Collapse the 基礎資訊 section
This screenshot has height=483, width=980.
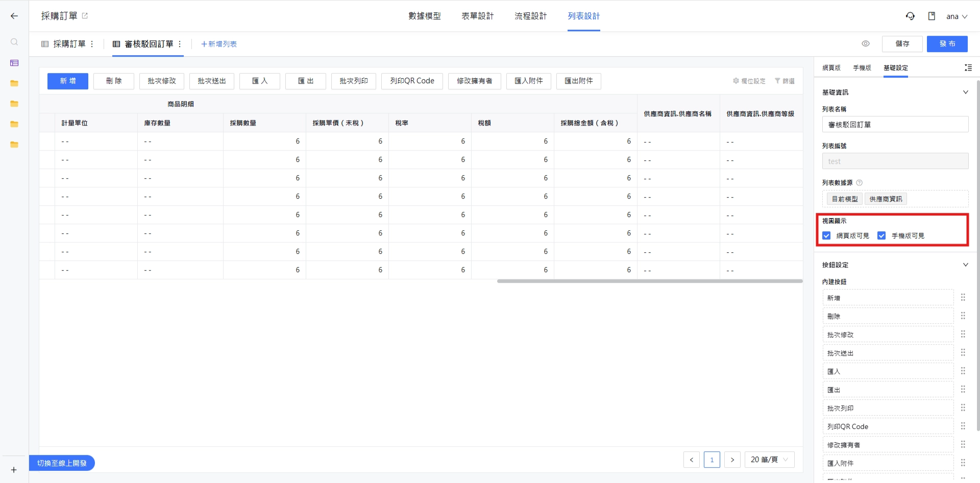click(966, 92)
